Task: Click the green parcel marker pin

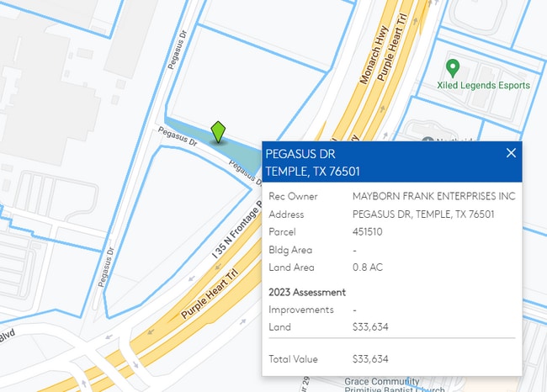Action: click(x=218, y=132)
